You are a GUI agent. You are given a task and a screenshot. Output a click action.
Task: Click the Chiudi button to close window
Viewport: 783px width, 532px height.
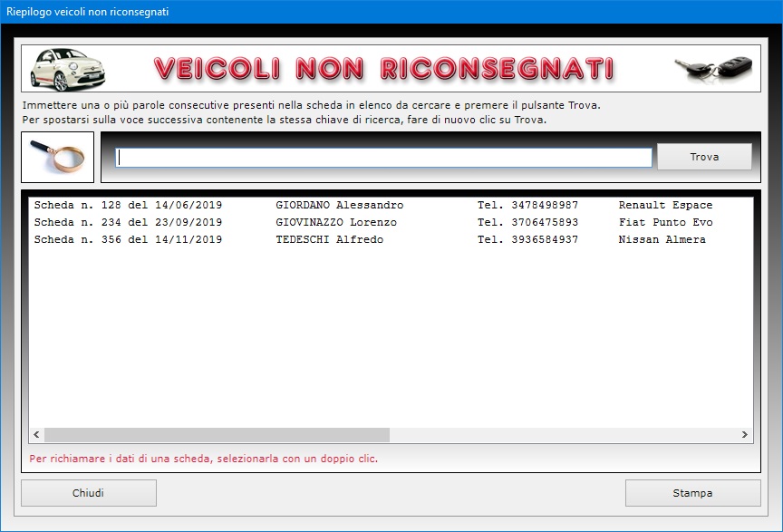[89, 493]
